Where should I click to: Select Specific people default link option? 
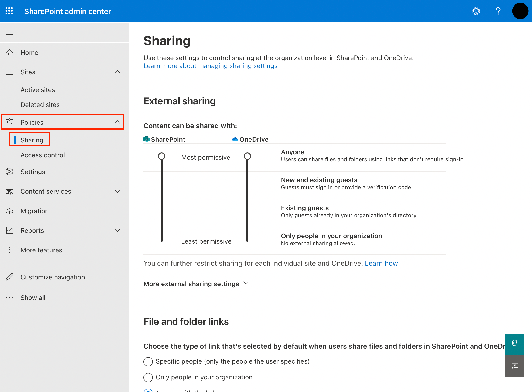pos(148,362)
